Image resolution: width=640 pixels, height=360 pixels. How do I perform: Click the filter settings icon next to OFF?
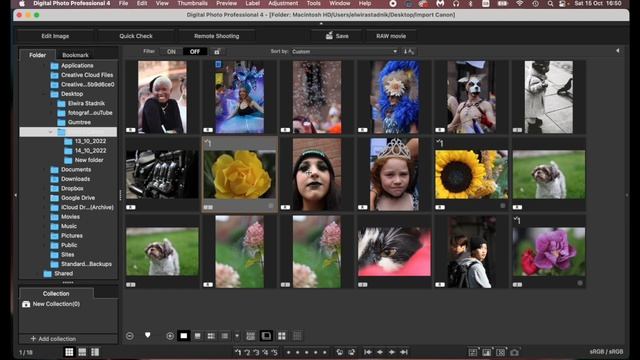point(217,51)
